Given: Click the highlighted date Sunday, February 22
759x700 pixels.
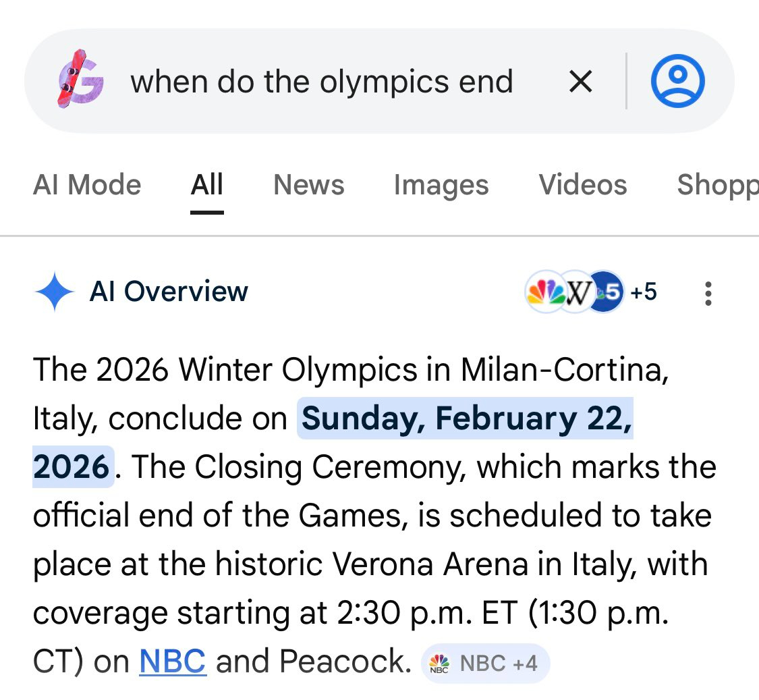Looking at the screenshot, I should point(466,419).
